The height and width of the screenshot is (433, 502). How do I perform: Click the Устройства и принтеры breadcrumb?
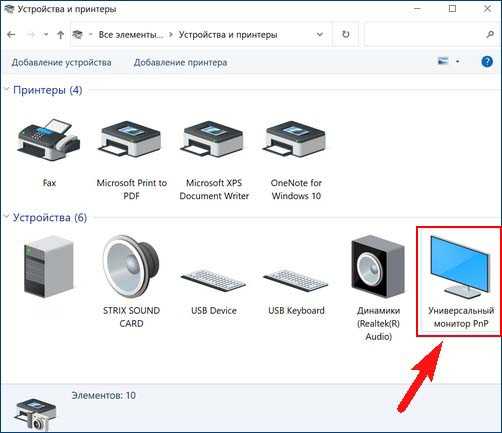[x=228, y=35]
